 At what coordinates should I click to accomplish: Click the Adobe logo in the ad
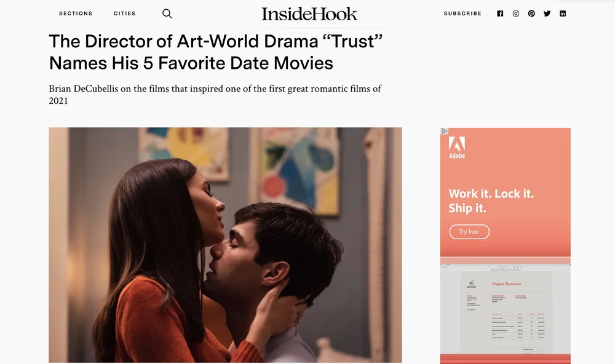[457, 148]
